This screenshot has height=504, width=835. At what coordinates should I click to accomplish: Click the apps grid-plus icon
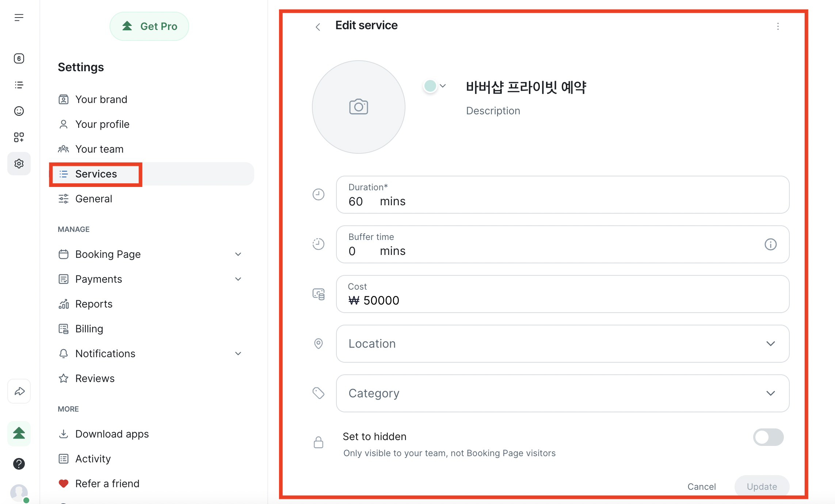(x=19, y=137)
